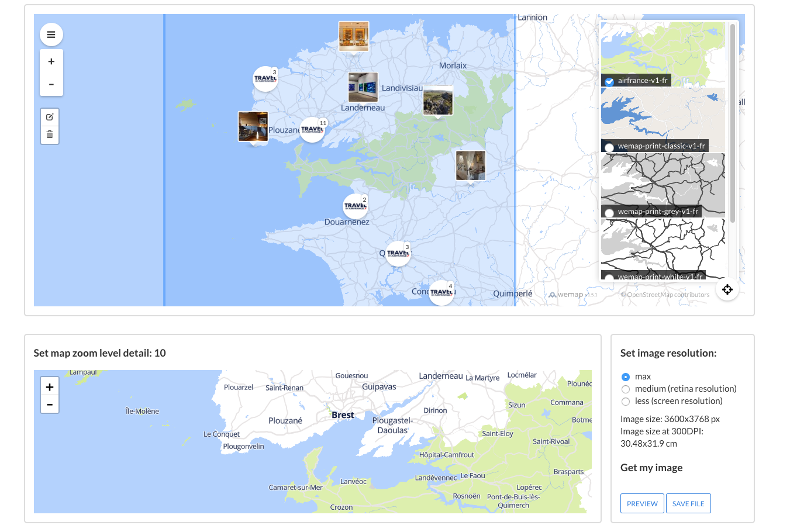This screenshot has height=532, width=790.
Task: Click the PREVIEW button
Action: pyautogui.click(x=641, y=503)
